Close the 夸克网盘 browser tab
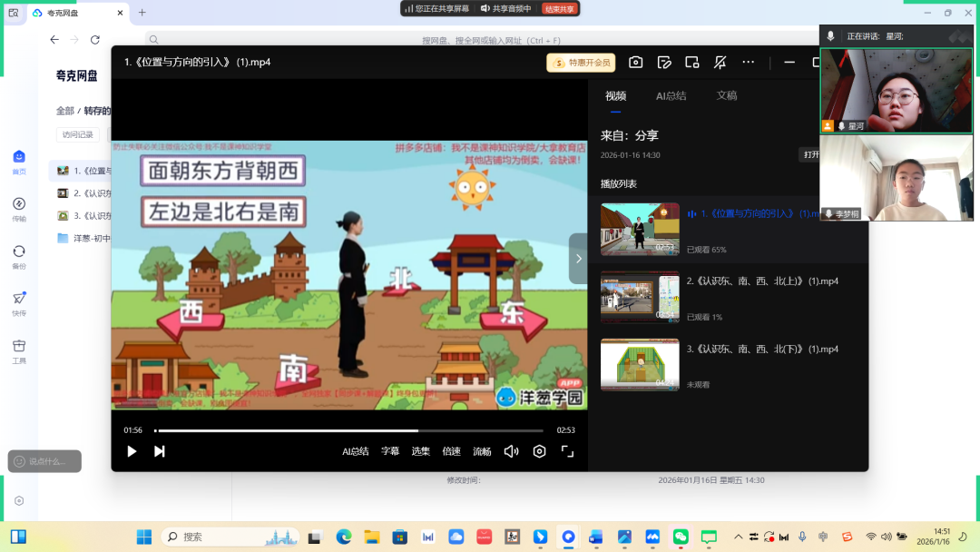This screenshot has height=552, width=980. 120,13
